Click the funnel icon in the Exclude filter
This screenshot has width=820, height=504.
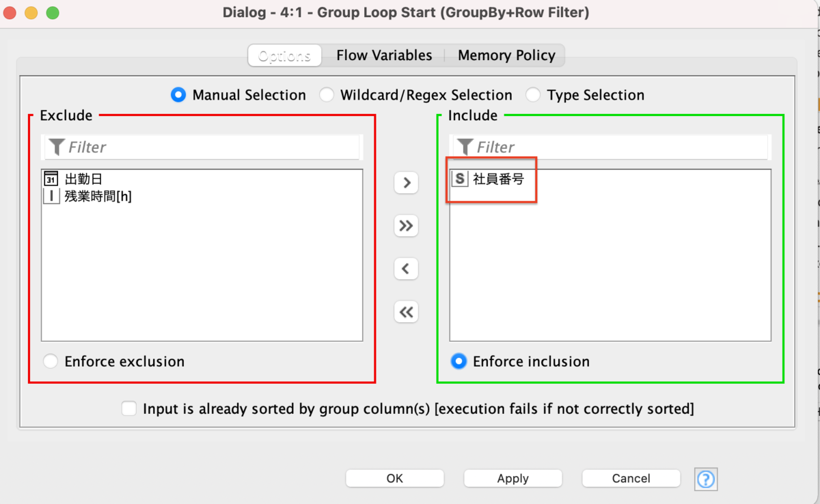click(x=57, y=147)
